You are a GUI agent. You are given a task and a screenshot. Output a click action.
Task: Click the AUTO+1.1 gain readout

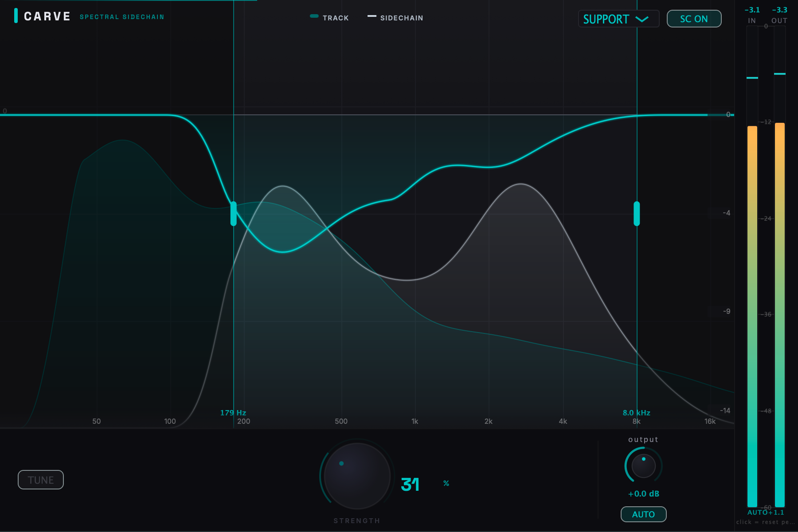[x=766, y=512]
